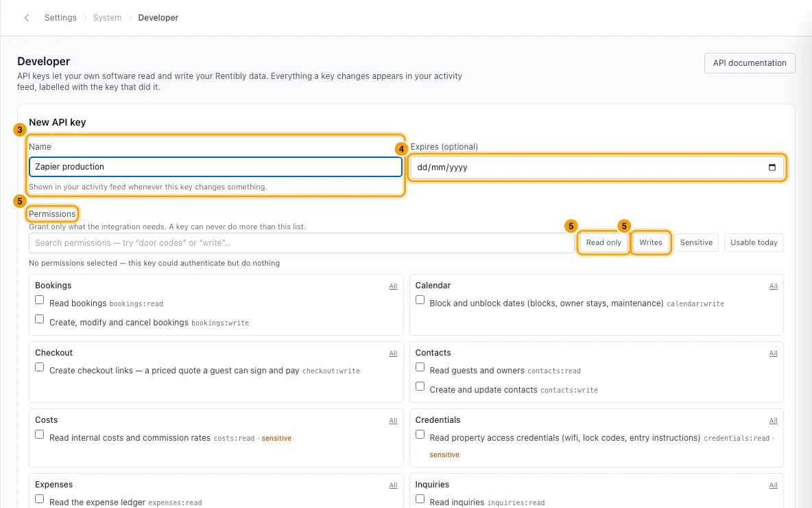Click the Bookings group title
The width and height of the screenshot is (812, 508).
point(53,286)
